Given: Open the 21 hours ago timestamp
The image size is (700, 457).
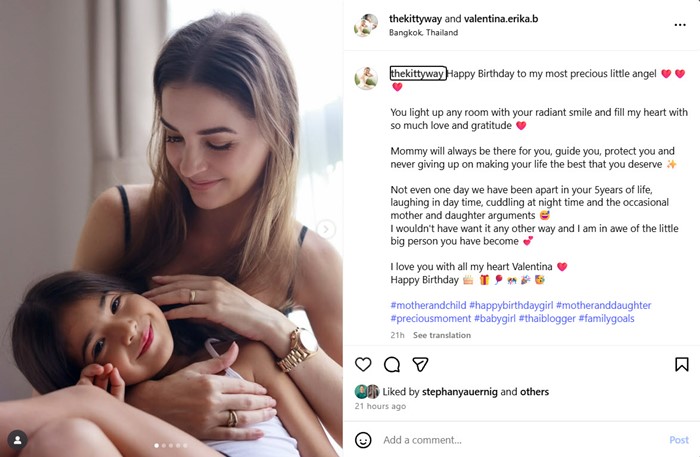Looking at the screenshot, I should 380,406.
